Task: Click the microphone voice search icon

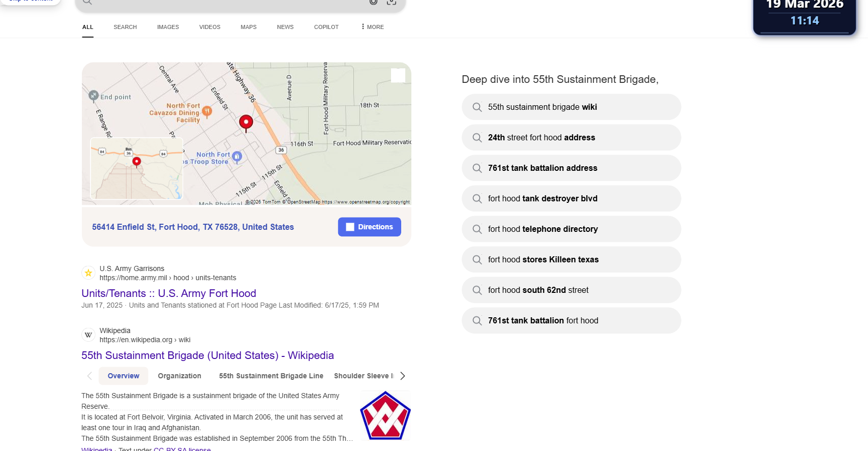Action: point(373,2)
